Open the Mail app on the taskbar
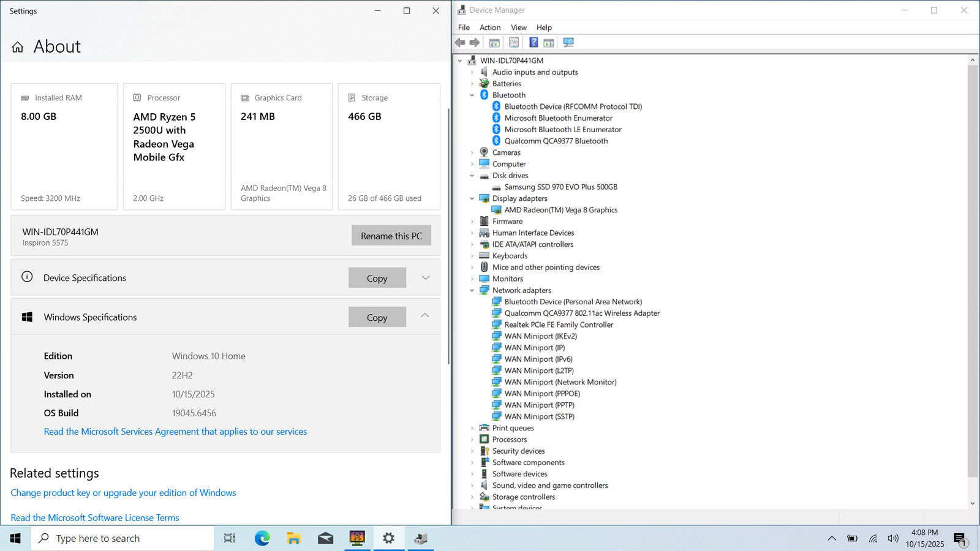 click(326, 538)
